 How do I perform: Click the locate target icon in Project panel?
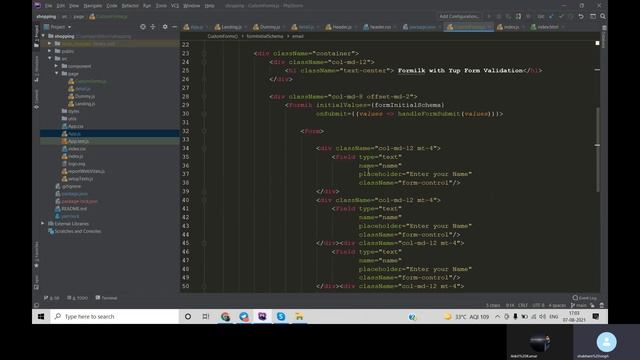pyautogui.click(x=142, y=27)
